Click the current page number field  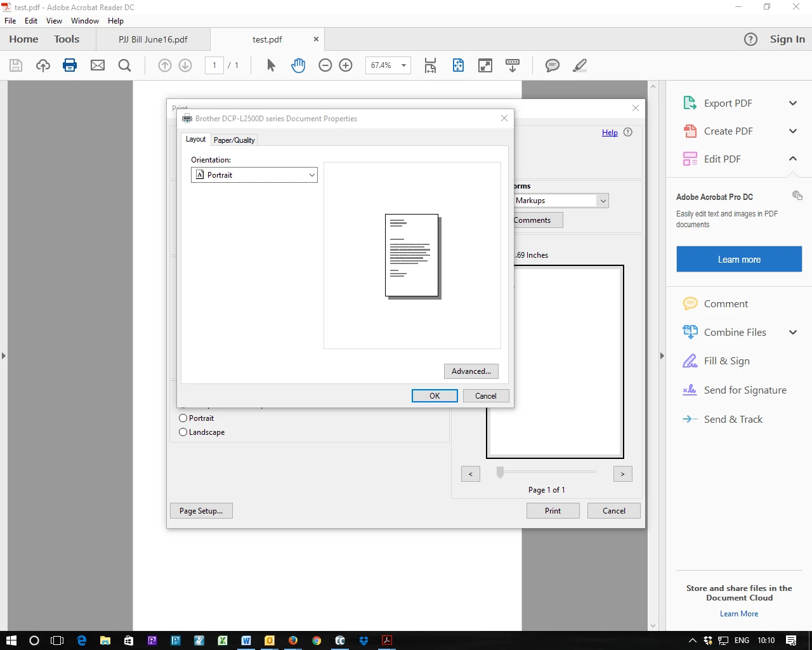click(214, 65)
